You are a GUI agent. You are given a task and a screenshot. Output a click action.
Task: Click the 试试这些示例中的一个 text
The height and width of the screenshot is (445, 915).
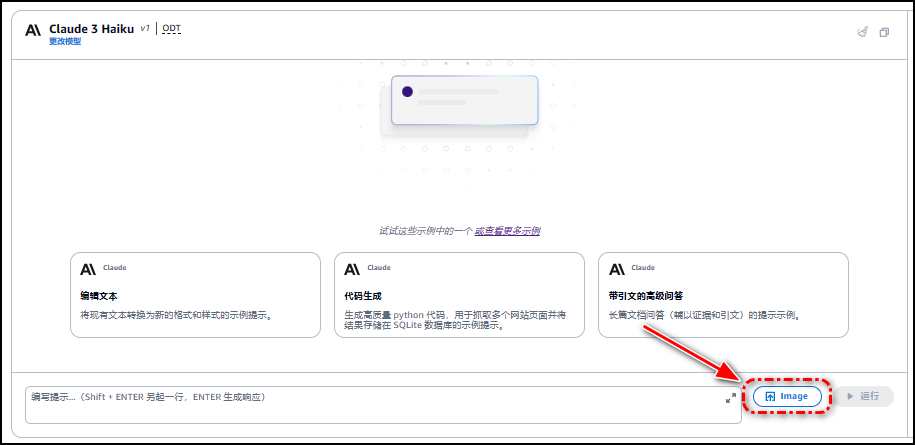[426, 231]
